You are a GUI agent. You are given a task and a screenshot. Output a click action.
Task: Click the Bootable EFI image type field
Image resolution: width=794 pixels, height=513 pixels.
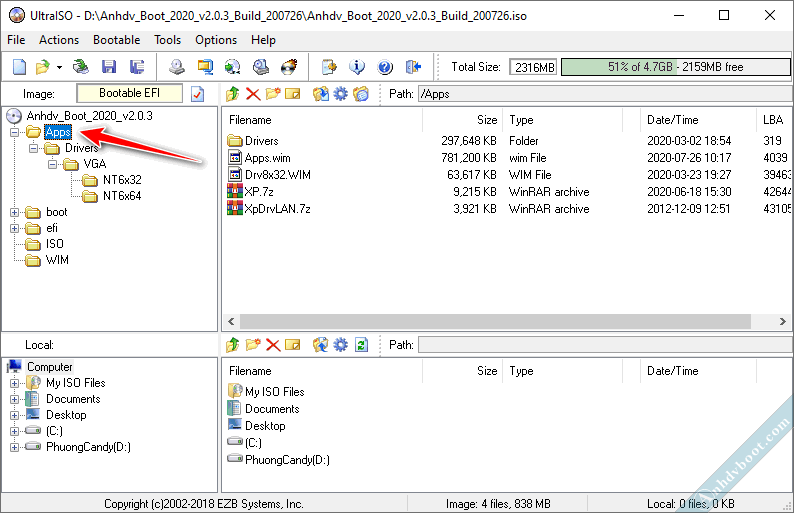coord(130,93)
